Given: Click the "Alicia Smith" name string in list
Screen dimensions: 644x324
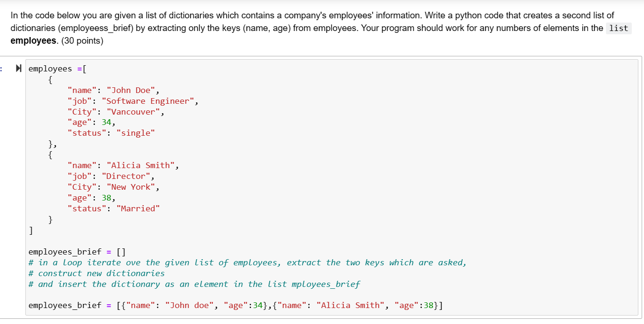Looking at the screenshot, I should coord(141,165).
